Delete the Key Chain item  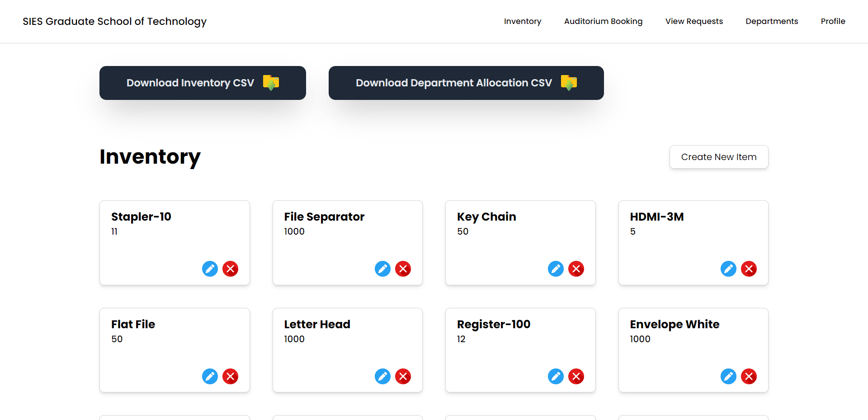[576, 269]
